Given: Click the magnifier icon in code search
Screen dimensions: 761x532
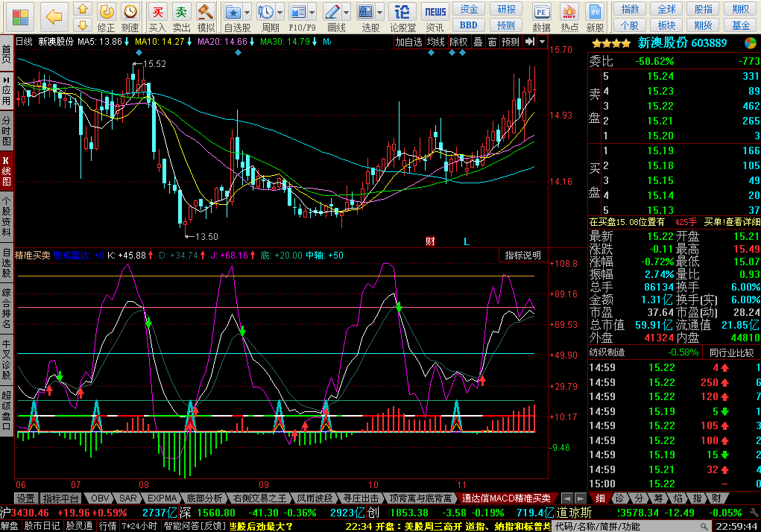Looking at the screenshot, I should pos(704,526).
